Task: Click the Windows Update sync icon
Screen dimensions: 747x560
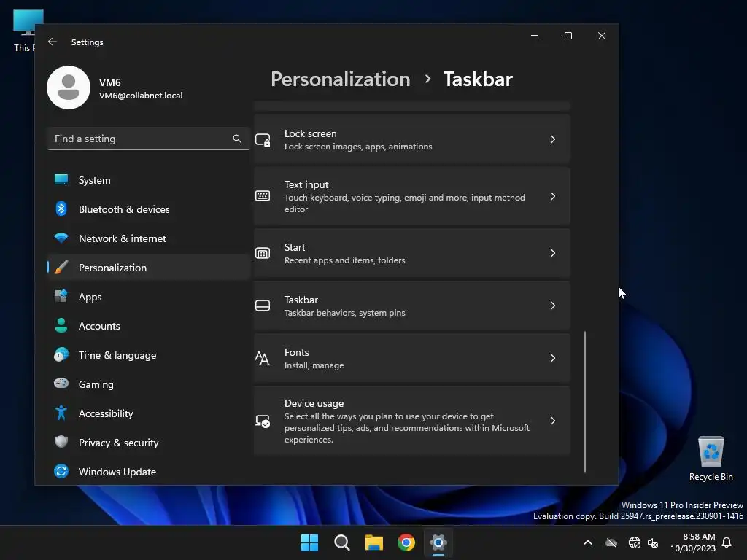Action: tap(61, 472)
